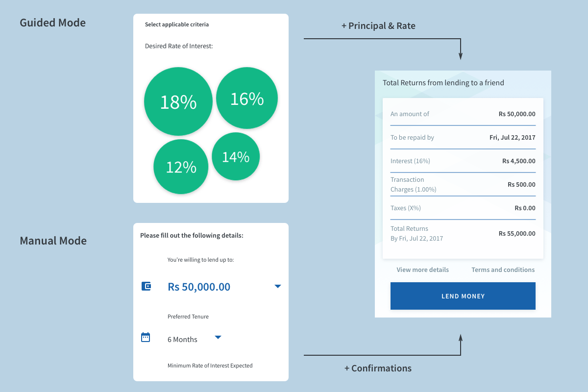Select the 16% interest rate bubble
The image size is (588, 392).
pyautogui.click(x=247, y=99)
